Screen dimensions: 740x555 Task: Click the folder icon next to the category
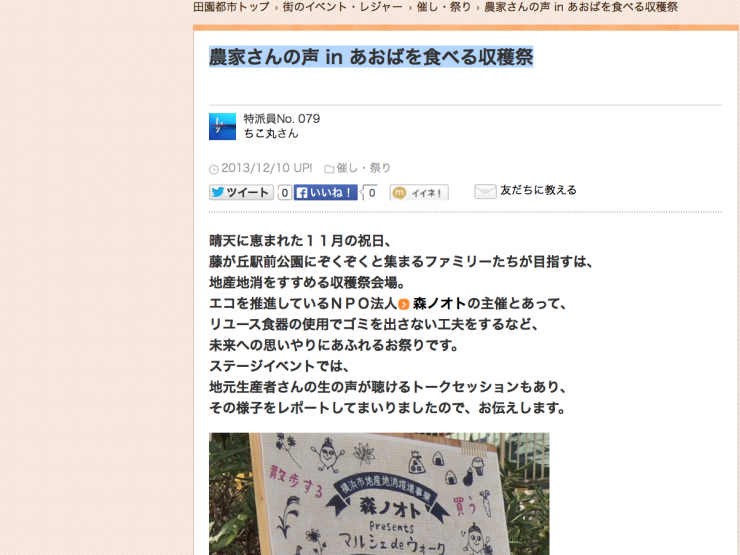tap(329, 168)
